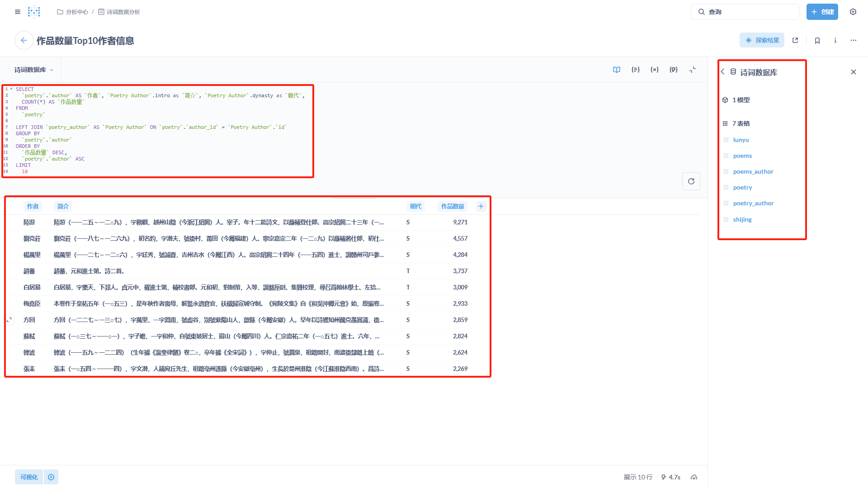Open the share/external link icon
This screenshot has height=488, width=868.
[795, 40]
